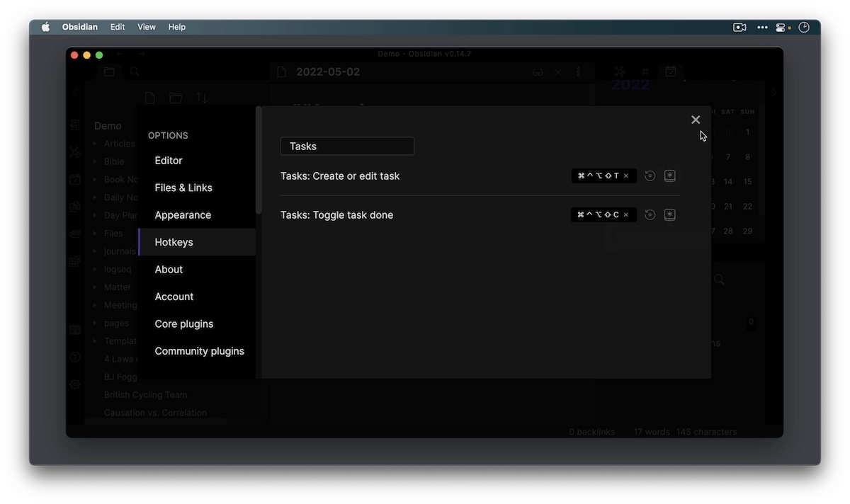Expand the Matter folder

[95, 287]
